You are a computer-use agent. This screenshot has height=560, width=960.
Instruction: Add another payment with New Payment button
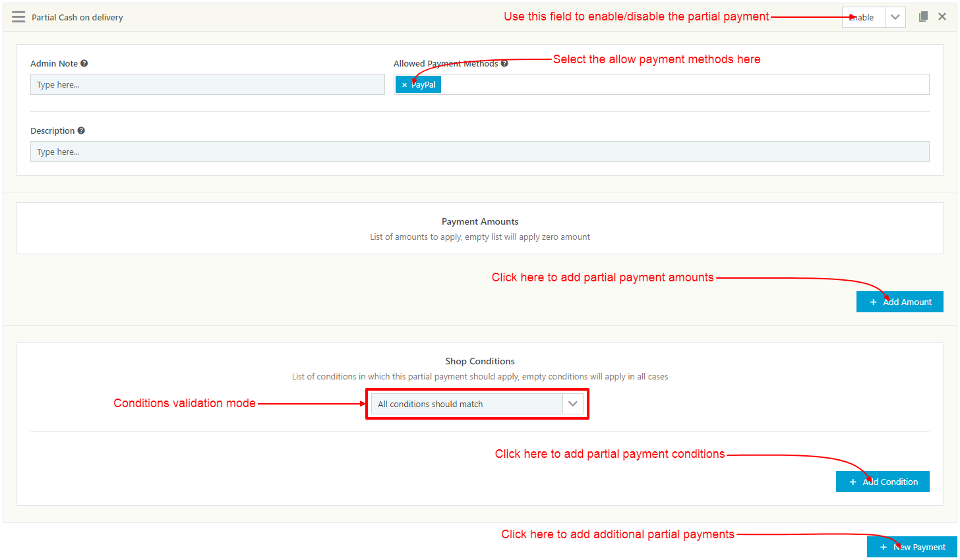coord(912,547)
